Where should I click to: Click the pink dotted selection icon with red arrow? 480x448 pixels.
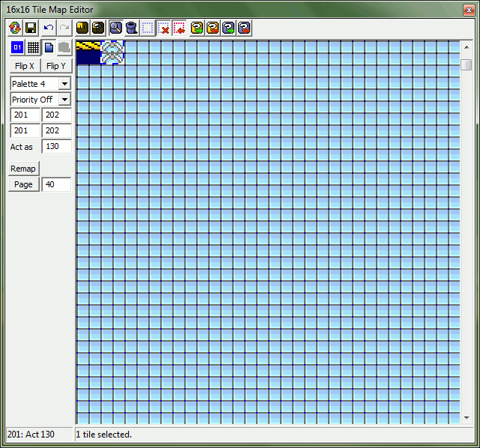click(180, 28)
